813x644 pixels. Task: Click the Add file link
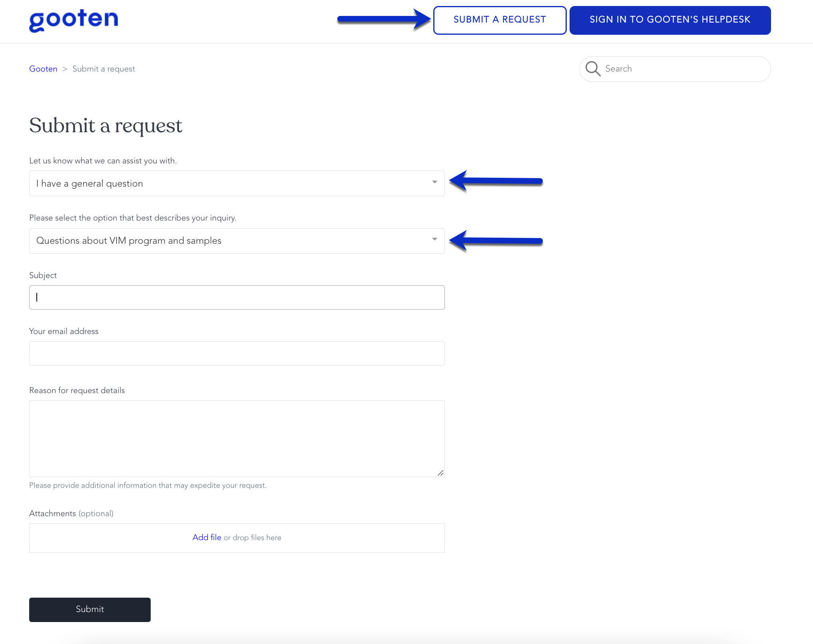207,537
